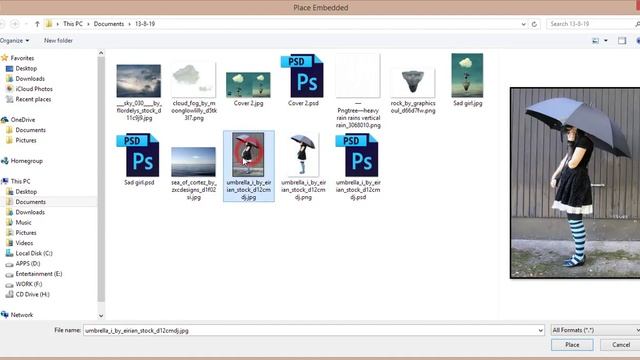Image resolution: width=640 pixels, height=360 pixels.
Task: Click the Up one level arrow
Action: 37,24
